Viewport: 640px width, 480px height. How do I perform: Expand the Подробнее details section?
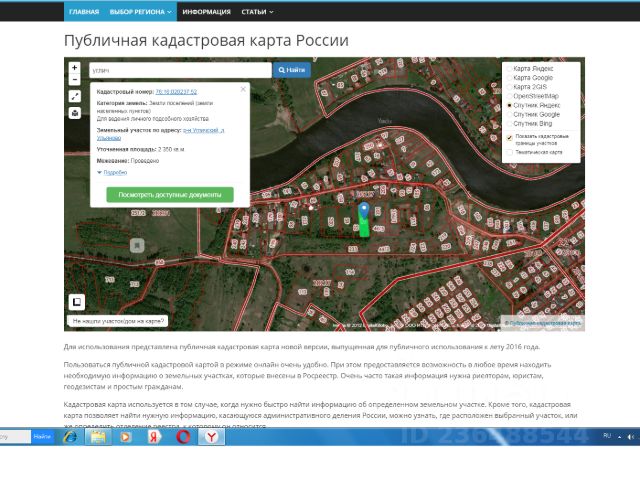[113, 172]
